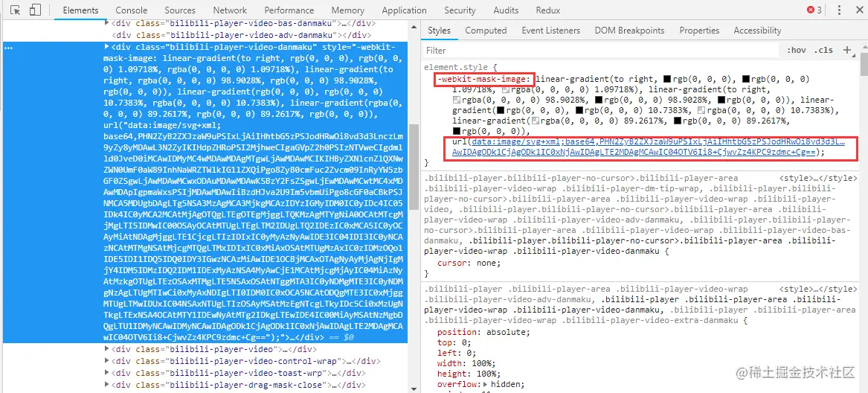Switch to the Application tab
Screen dimensions: 868x393
[x=404, y=10]
